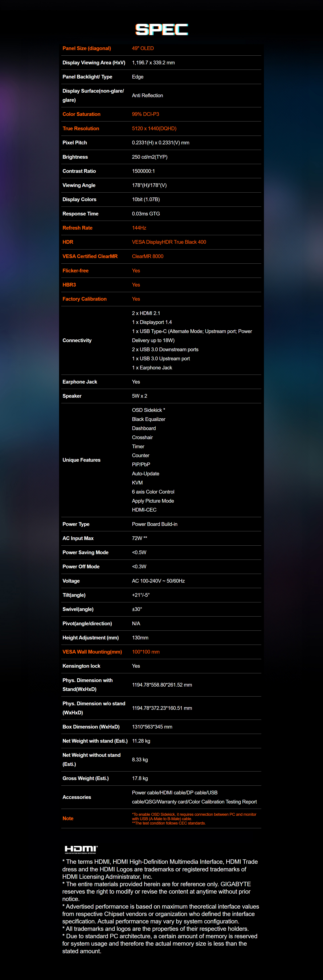Click the '10bit (1.07B)' display colors value
323x980 pixels.
(146, 199)
